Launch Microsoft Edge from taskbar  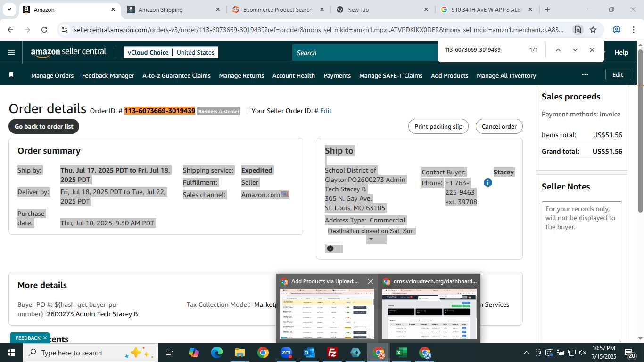pyautogui.click(x=216, y=353)
